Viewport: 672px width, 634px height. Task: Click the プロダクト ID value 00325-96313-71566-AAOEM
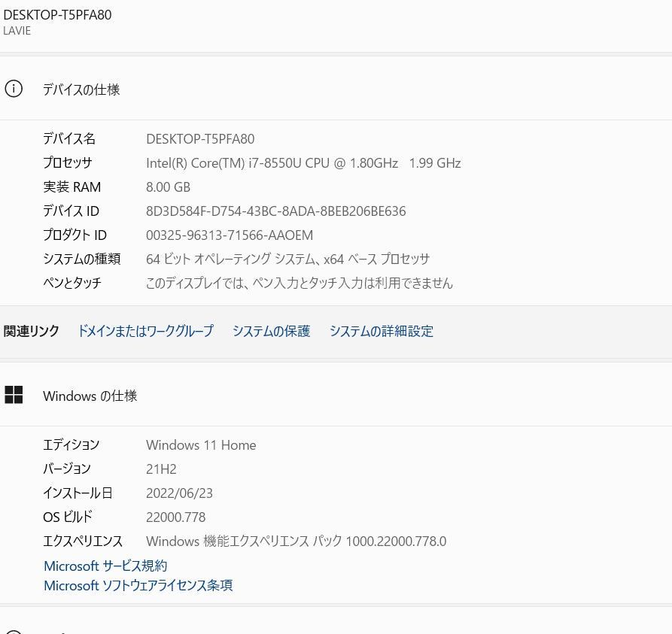tap(230, 235)
